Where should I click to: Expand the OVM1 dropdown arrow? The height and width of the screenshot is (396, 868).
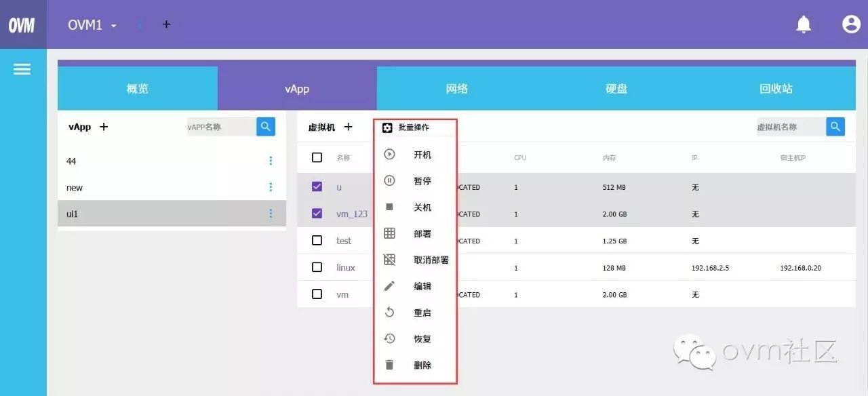click(x=114, y=26)
